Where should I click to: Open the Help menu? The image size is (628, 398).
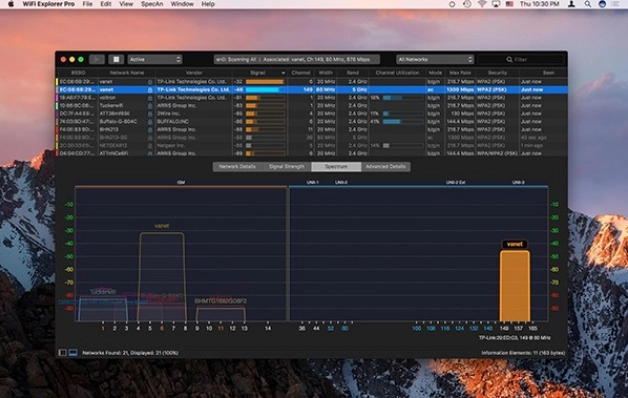[208, 4]
